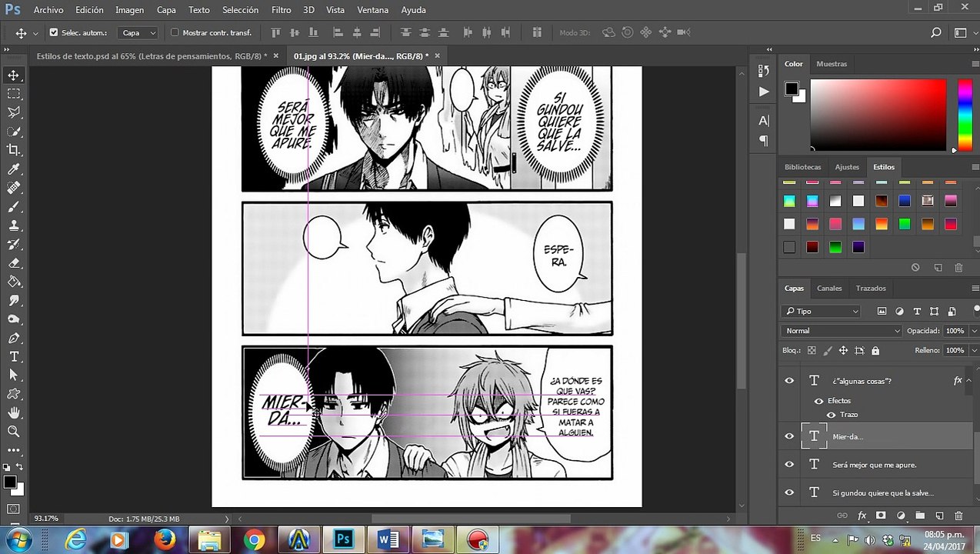980x554 pixels.
Task: Open the Archivo menu
Action: (x=48, y=10)
